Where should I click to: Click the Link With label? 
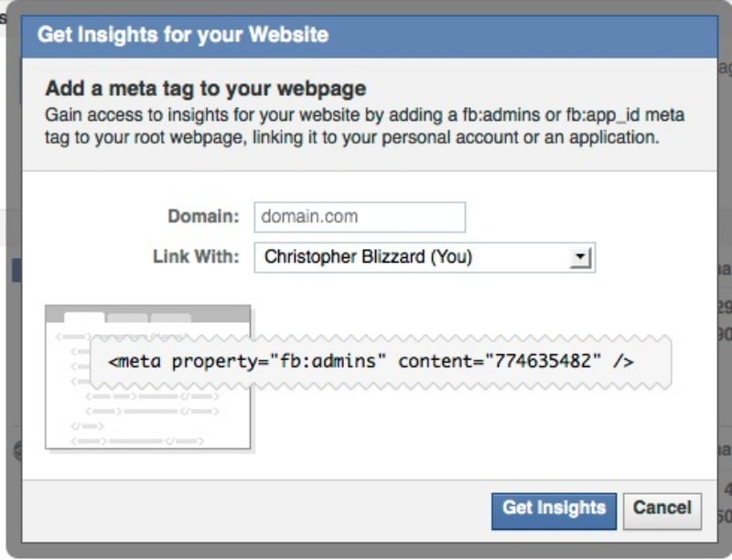(x=199, y=257)
